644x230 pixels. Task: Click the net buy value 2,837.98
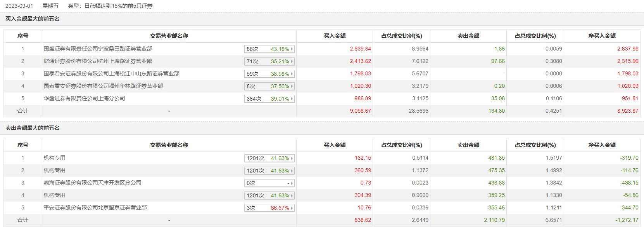(627, 49)
